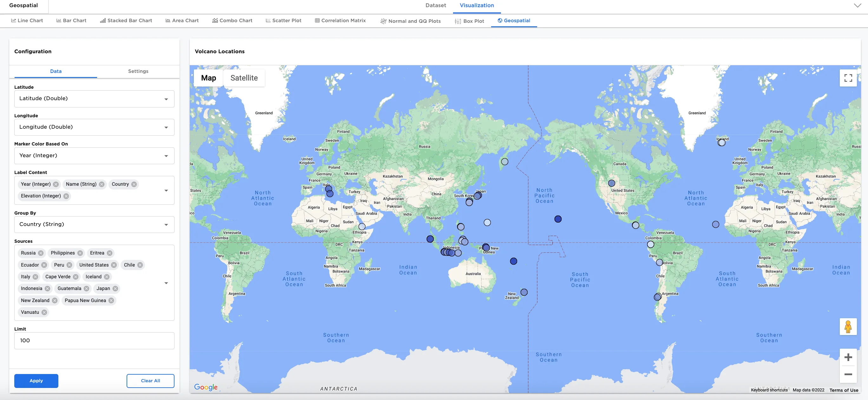
Task: Remove the Russia source filter chip
Action: (40, 253)
